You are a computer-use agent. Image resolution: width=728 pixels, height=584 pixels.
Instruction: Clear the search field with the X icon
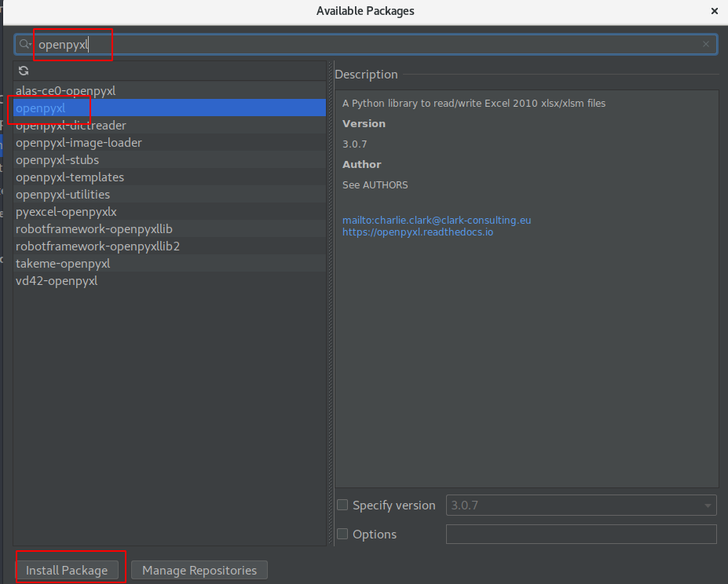coord(706,44)
